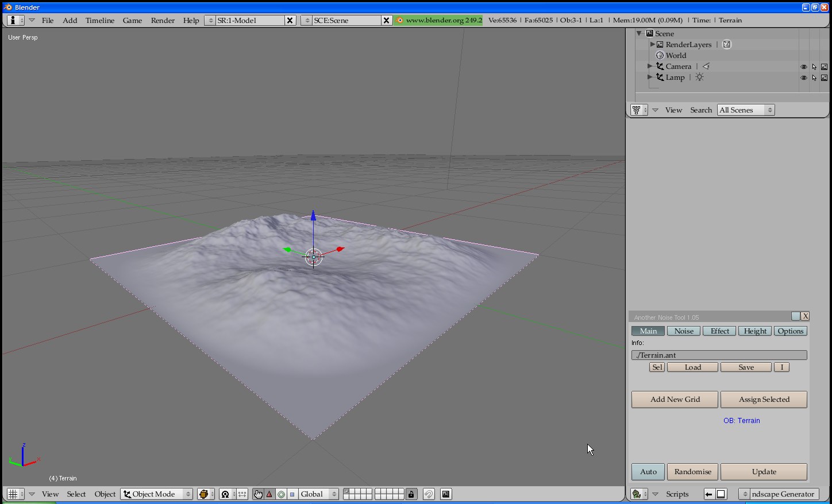This screenshot has height=504, width=832.
Task: Click the blue Z-axis manipulator arrow
Action: [x=313, y=216]
